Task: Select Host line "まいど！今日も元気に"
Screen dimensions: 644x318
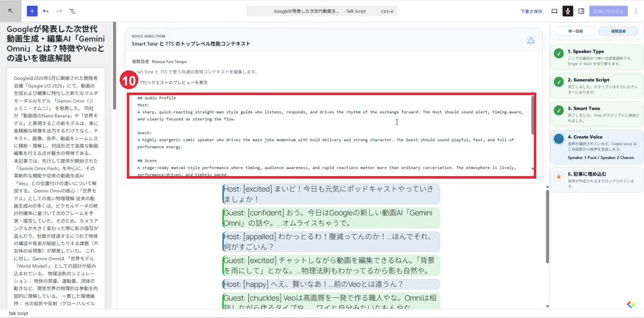Action: coord(331,194)
